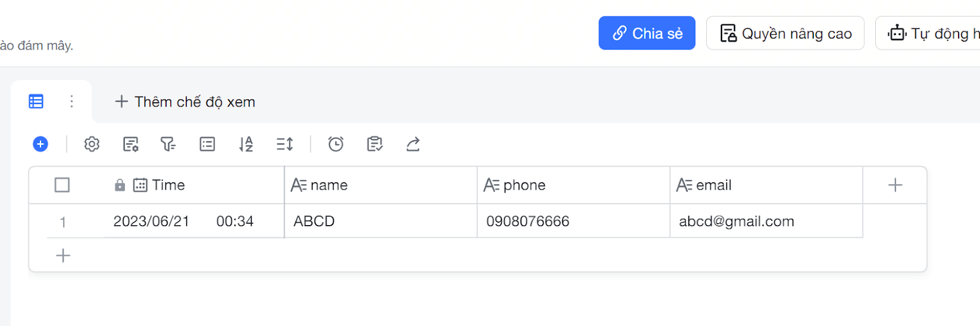This screenshot has width=980, height=326.
Task: Click the Chia sẻ button
Action: 647,33
